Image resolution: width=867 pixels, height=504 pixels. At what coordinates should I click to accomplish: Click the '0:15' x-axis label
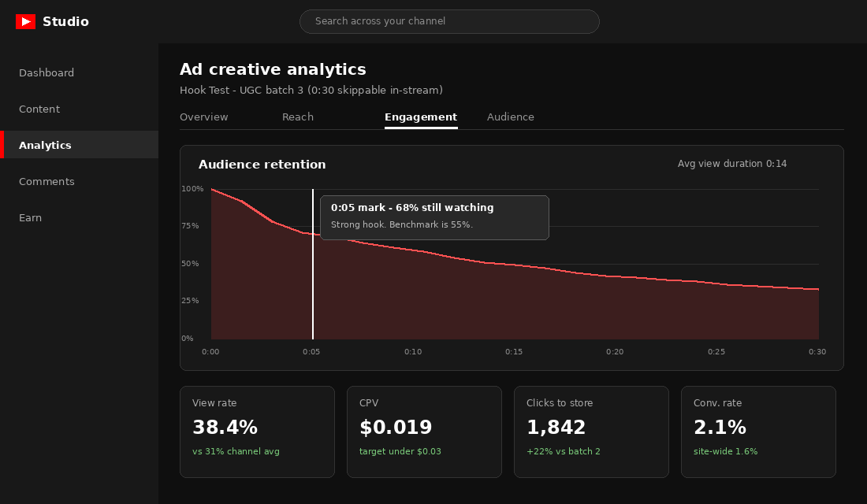[x=514, y=351]
